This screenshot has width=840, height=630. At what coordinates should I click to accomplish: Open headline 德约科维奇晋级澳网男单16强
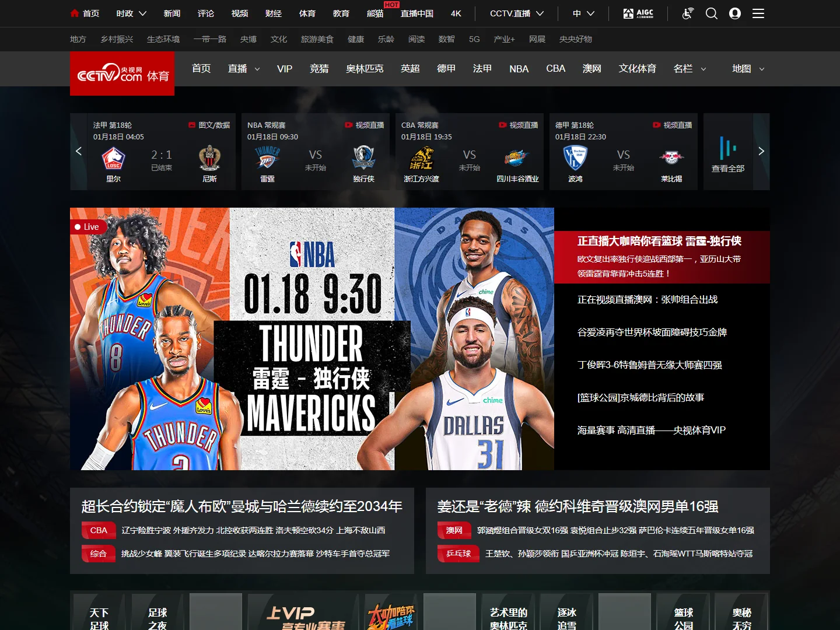578,506
